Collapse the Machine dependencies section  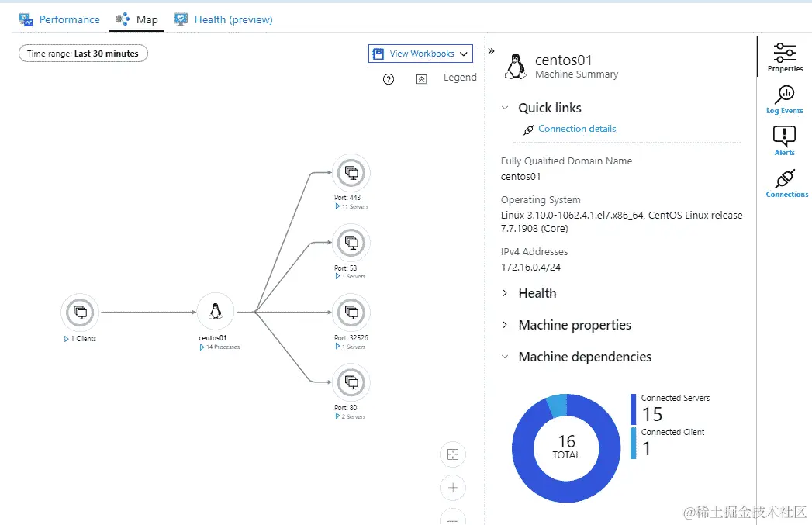tap(505, 357)
